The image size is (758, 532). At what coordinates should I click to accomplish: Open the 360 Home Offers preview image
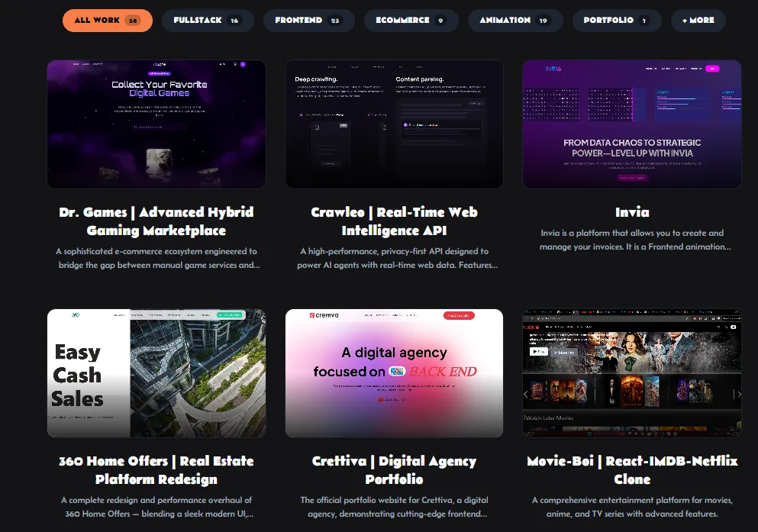(x=156, y=373)
